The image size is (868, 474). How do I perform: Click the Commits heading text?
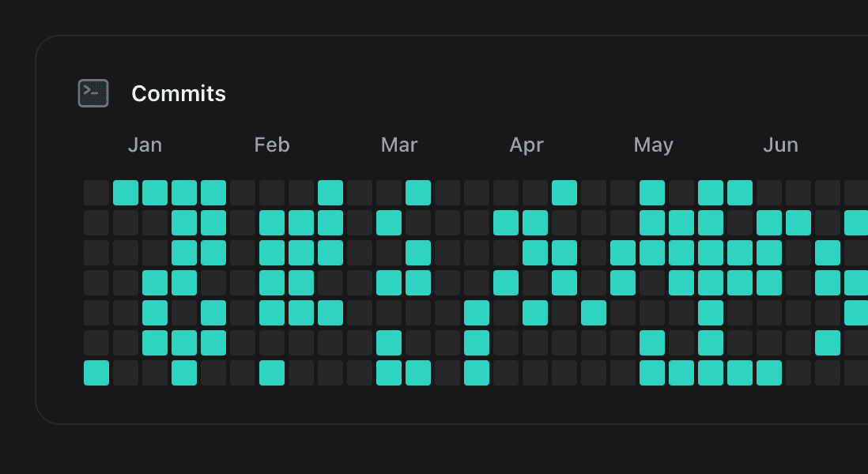click(179, 93)
